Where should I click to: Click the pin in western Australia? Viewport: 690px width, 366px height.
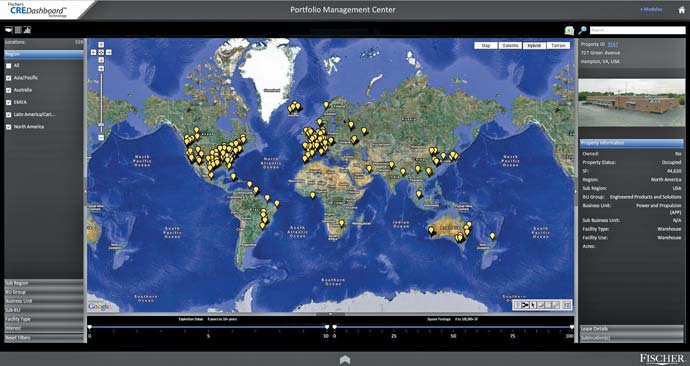click(x=431, y=230)
